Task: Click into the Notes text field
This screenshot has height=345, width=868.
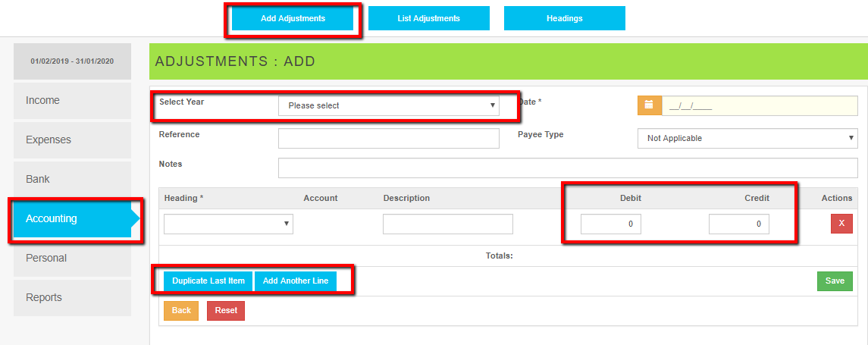Action: point(568,168)
